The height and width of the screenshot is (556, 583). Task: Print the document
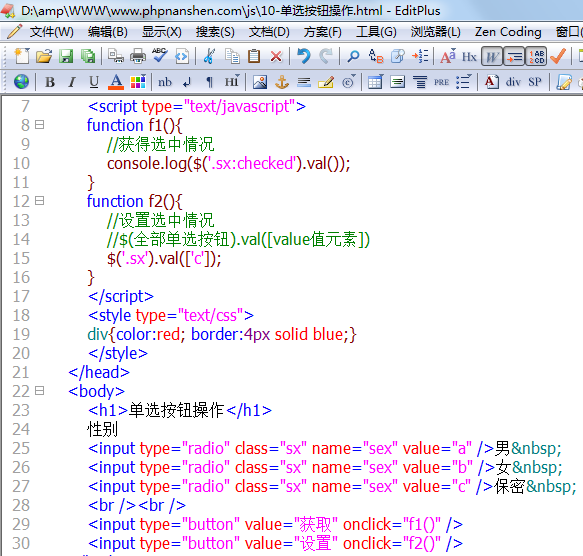click(x=138, y=57)
